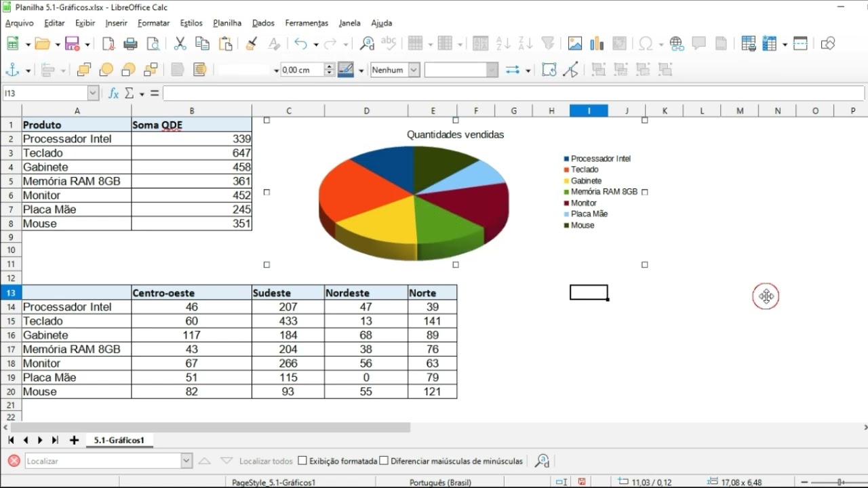Screen dimensions: 868x488
Task: Open the Planilha menu
Action: pos(227,23)
